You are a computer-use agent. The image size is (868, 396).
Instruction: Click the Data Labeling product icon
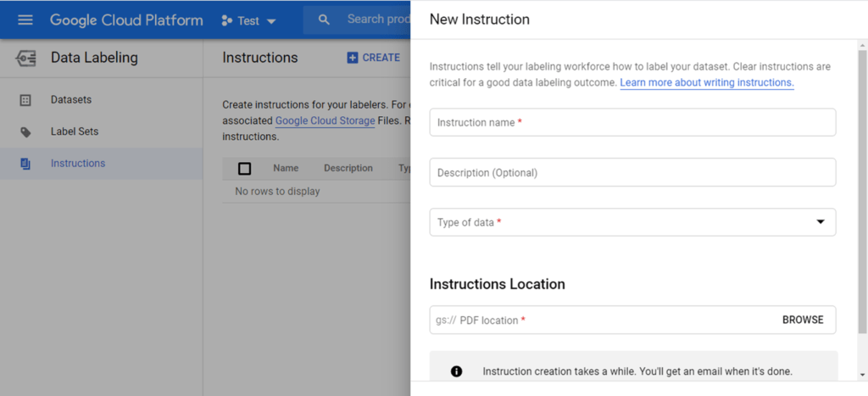coord(25,58)
